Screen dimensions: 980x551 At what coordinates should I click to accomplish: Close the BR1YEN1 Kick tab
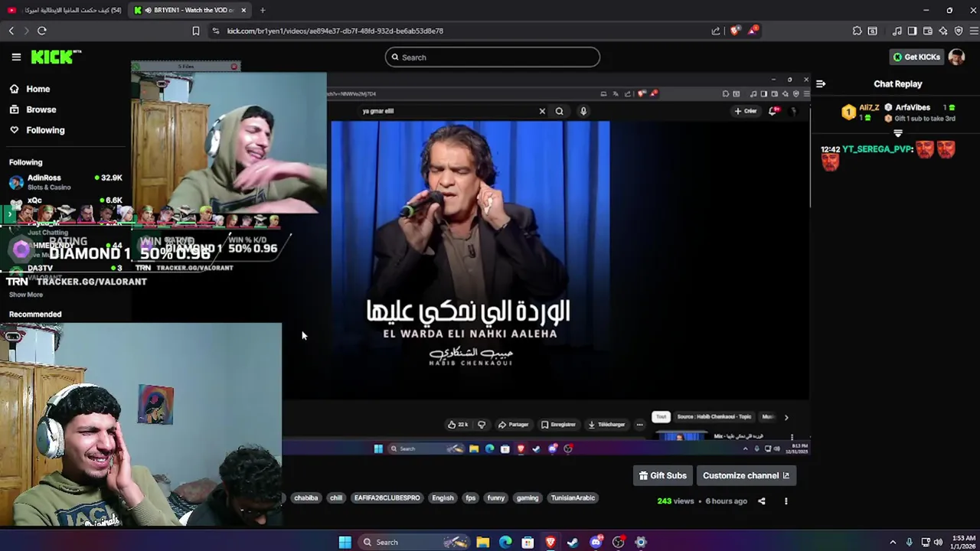pyautogui.click(x=243, y=10)
